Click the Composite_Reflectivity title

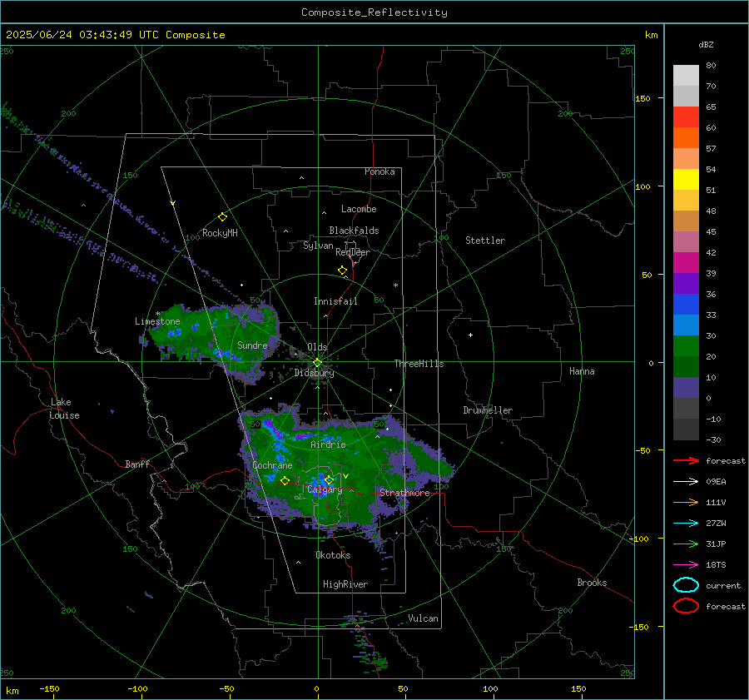click(374, 12)
